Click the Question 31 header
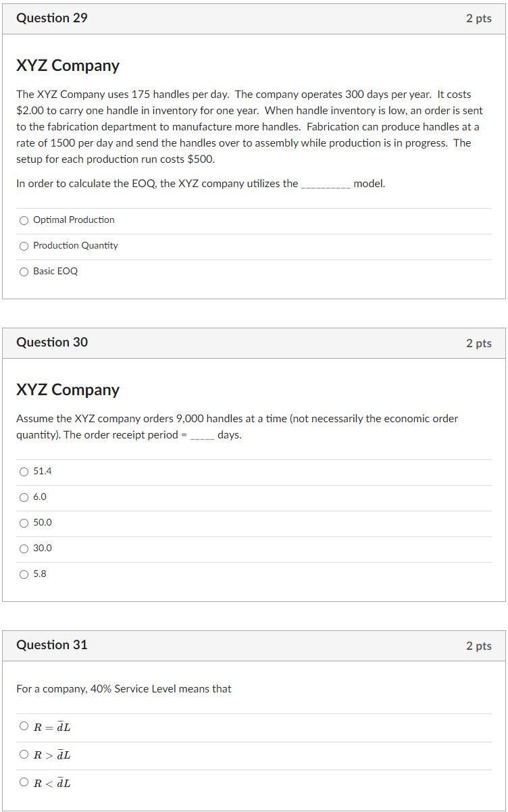508x812 pixels. [x=51, y=645]
